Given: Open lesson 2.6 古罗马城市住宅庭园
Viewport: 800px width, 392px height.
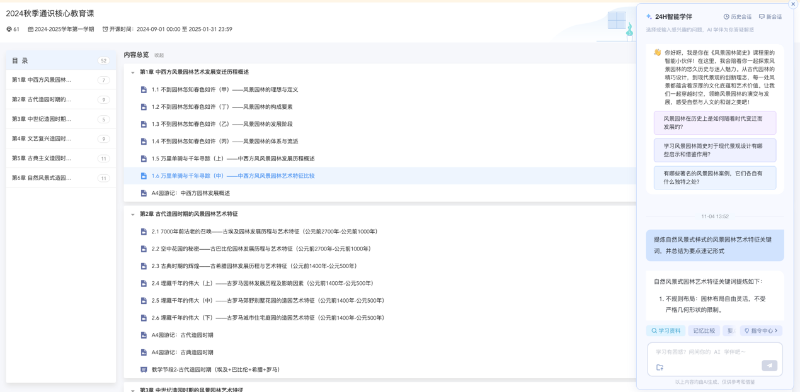Looking at the screenshot, I should pyautogui.click(x=268, y=318).
